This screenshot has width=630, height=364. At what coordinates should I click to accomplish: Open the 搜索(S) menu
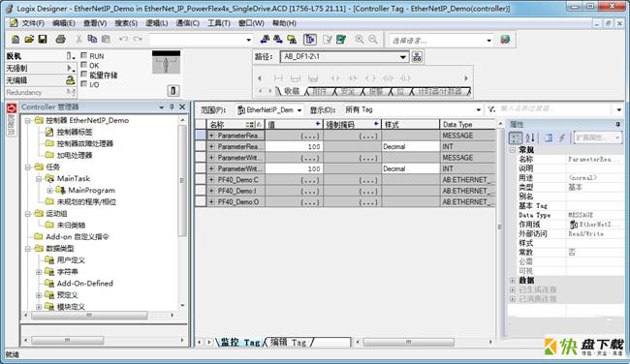coord(126,23)
